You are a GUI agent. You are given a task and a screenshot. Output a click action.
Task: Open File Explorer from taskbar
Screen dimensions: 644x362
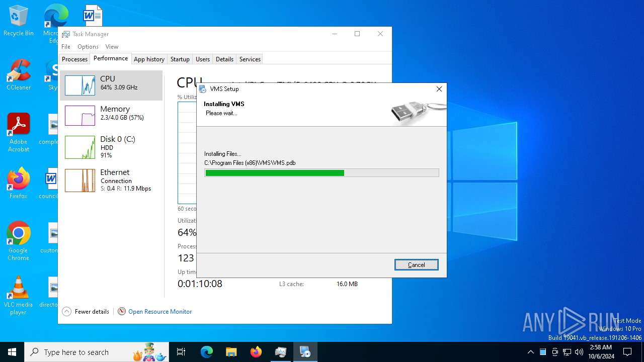pyautogui.click(x=231, y=352)
